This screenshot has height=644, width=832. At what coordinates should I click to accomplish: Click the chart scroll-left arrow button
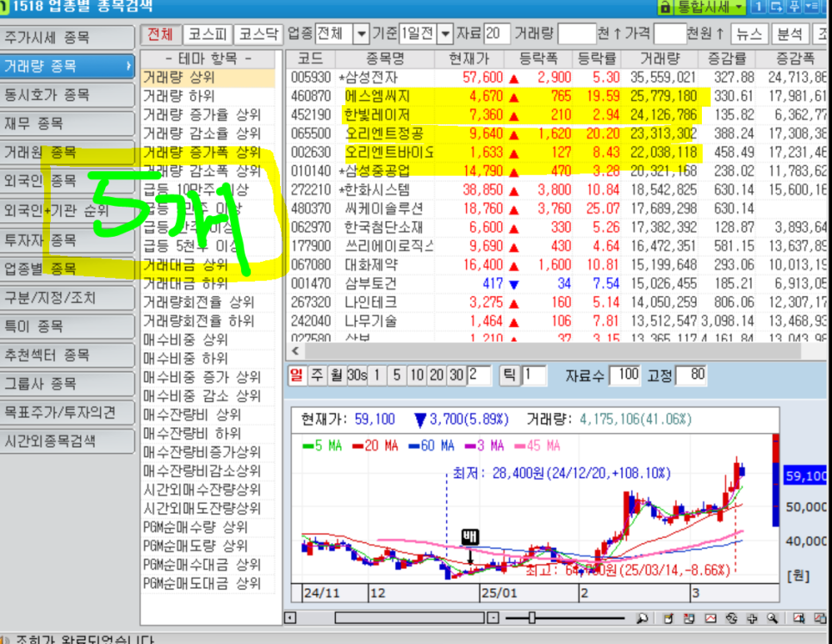(289, 618)
